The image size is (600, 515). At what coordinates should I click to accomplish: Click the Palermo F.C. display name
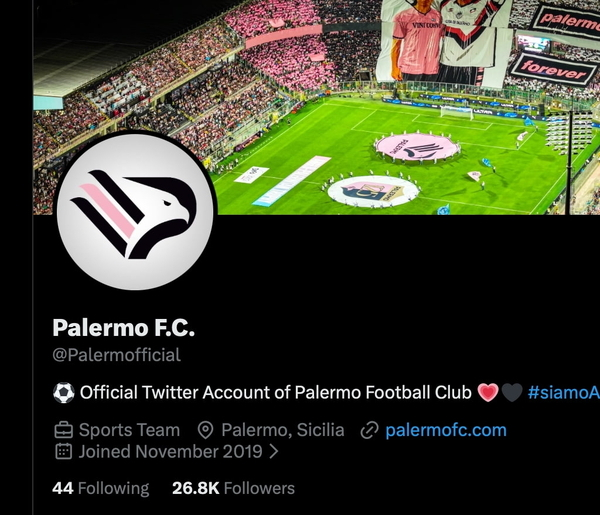[124, 328]
